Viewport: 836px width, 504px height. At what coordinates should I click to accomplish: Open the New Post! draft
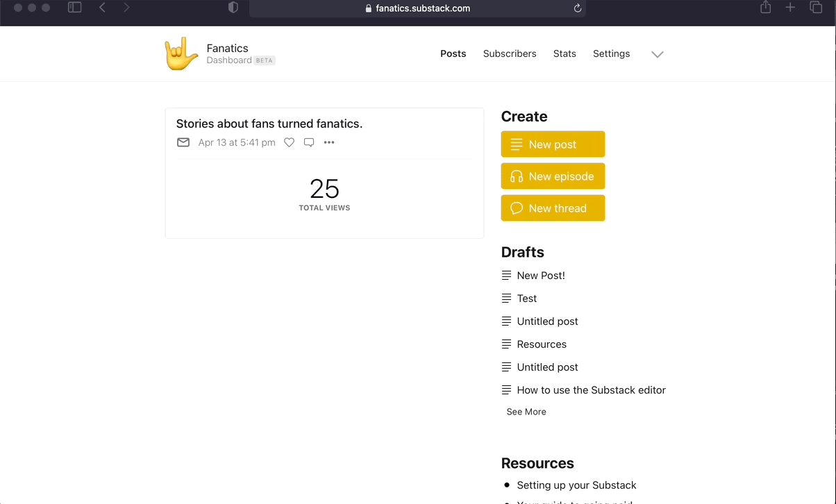click(x=541, y=276)
